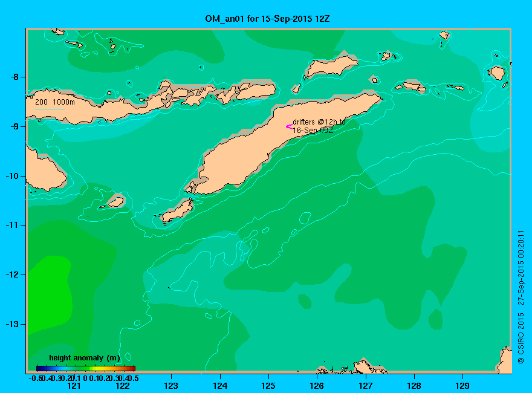Click the 'drifters @12h to' annotation text
Screen dimensions: 532x393
pyautogui.click(x=319, y=122)
